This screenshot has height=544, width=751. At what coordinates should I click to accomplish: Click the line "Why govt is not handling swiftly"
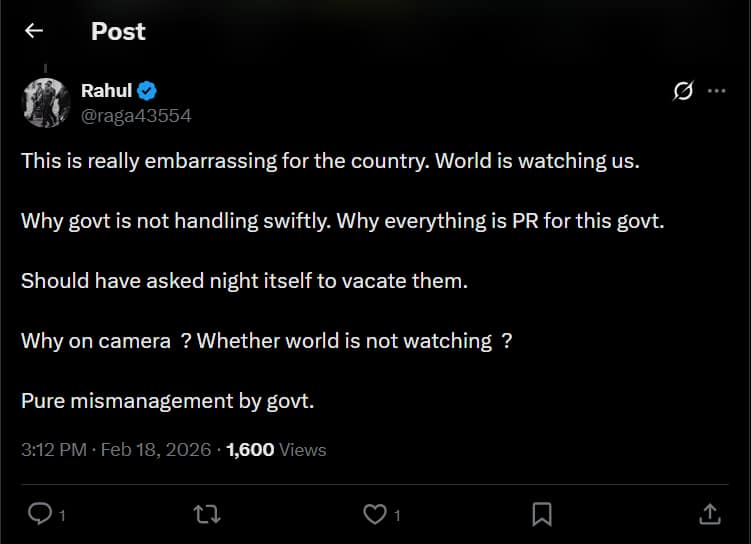[342, 220]
